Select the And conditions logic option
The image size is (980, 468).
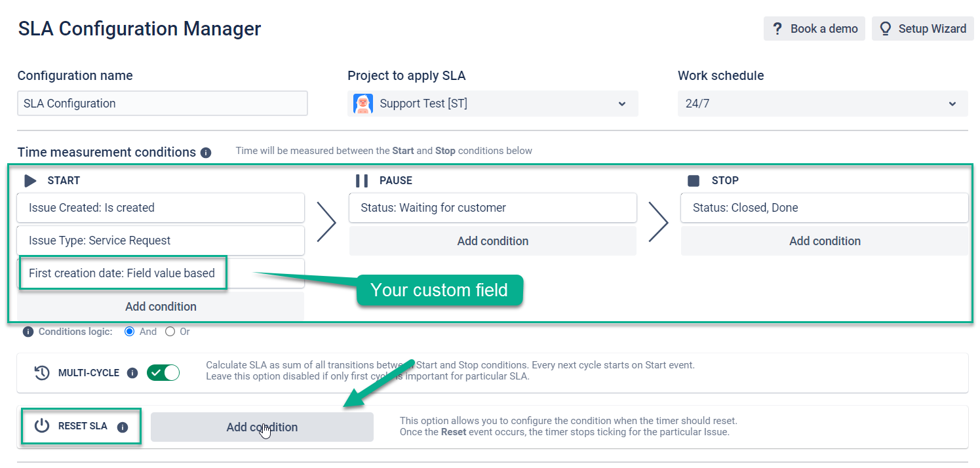tap(128, 332)
